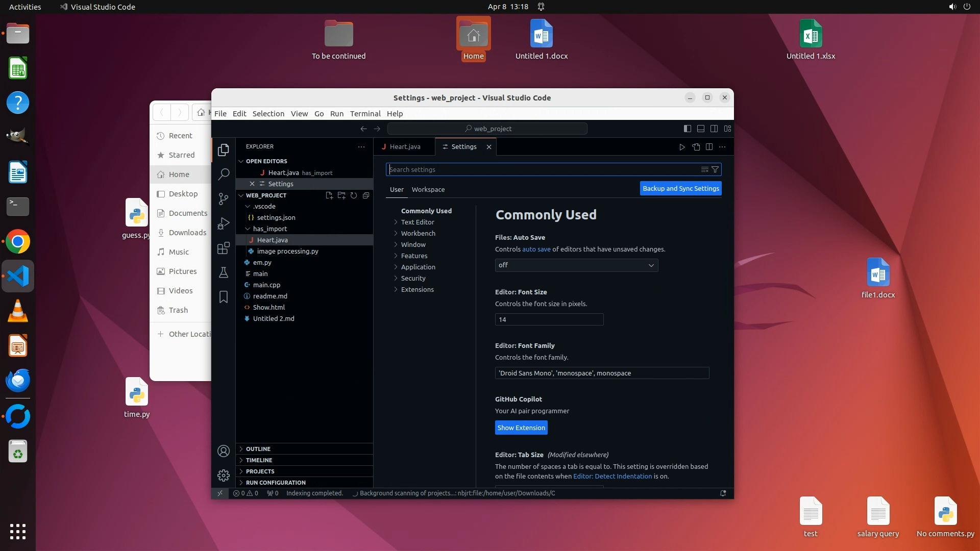Switch to the Workspace settings tab
This screenshot has height=551, width=980.
tap(428, 190)
